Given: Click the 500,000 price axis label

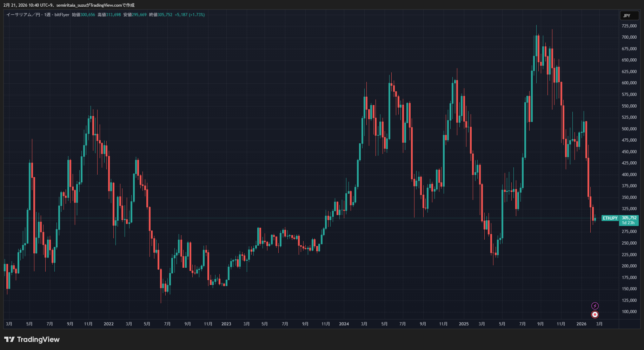Looking at the screenshot, I should click(x=629, y=129).
